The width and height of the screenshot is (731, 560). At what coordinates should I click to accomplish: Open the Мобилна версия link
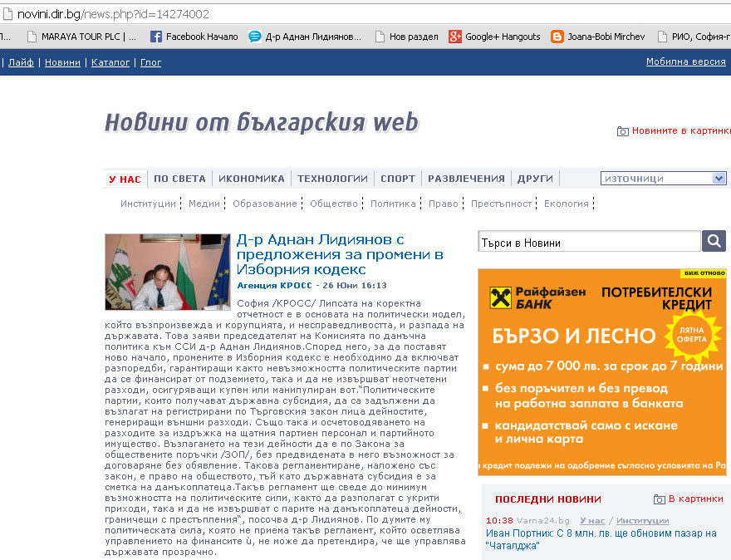point(686,61)
